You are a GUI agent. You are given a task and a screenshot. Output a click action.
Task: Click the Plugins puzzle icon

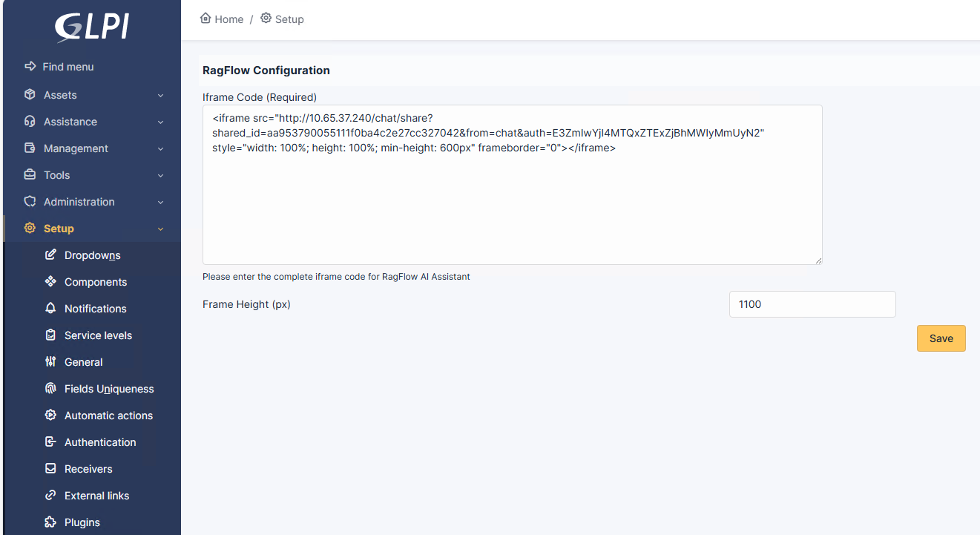point(50,522)
